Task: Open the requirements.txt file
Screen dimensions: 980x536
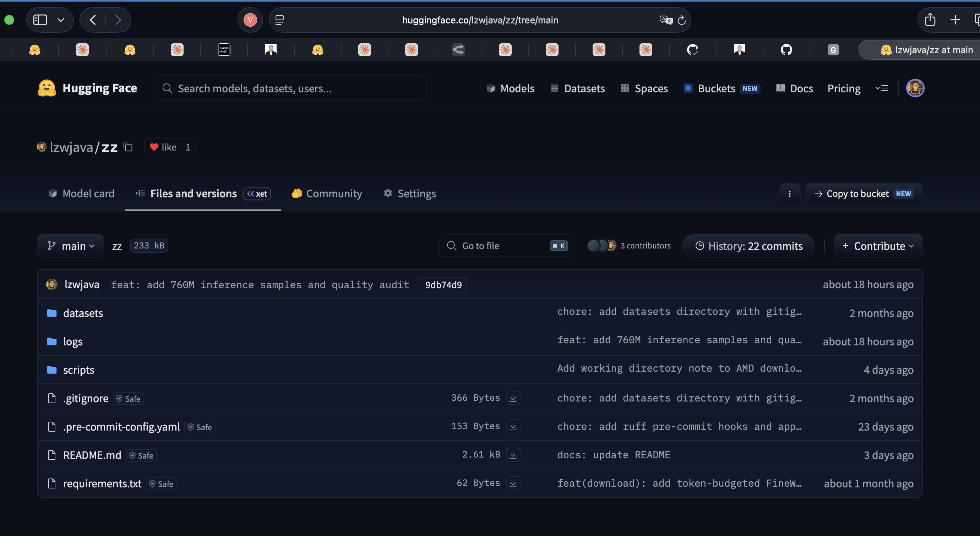Action: point(102,483)
